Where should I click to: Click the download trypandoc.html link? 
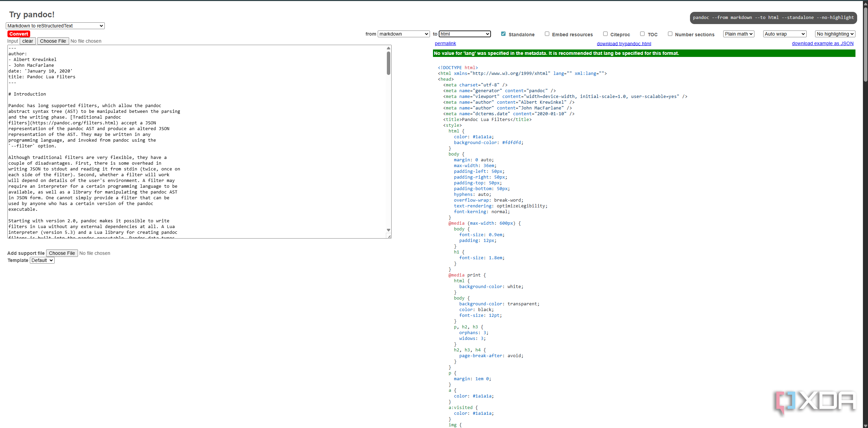624,43
